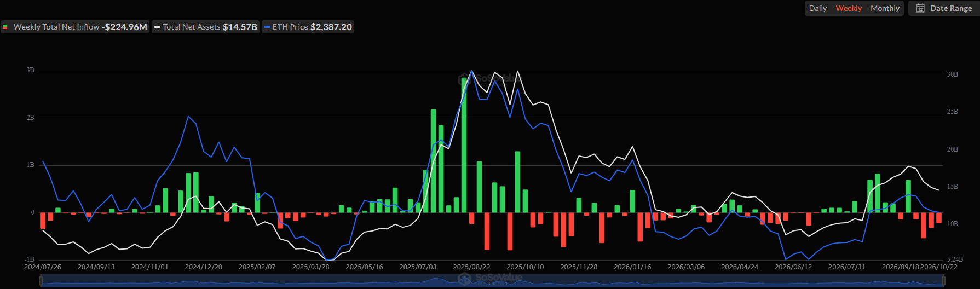Switch chart to Daily view
Viewport: 980px width, 289px height.
tap(817, 8)
